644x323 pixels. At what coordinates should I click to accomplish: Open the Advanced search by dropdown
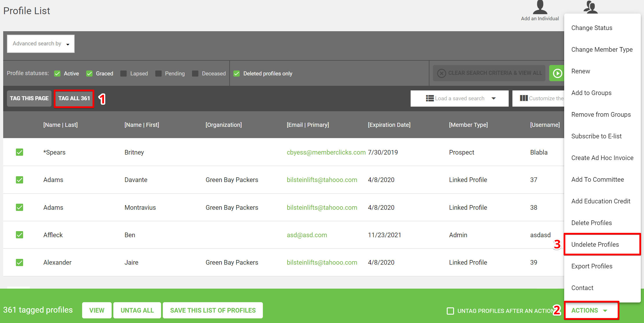(x=41, y=44)
